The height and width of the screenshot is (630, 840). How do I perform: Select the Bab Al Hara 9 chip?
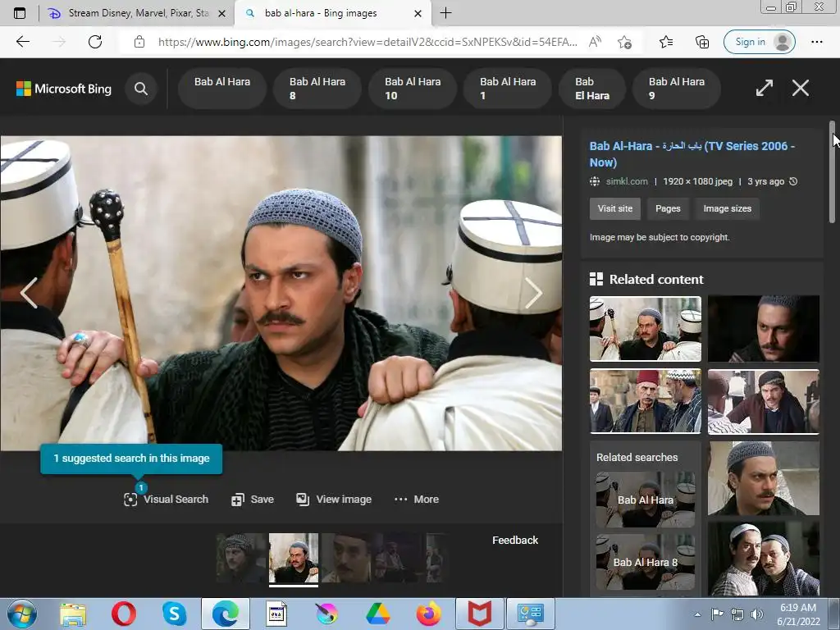677,89
